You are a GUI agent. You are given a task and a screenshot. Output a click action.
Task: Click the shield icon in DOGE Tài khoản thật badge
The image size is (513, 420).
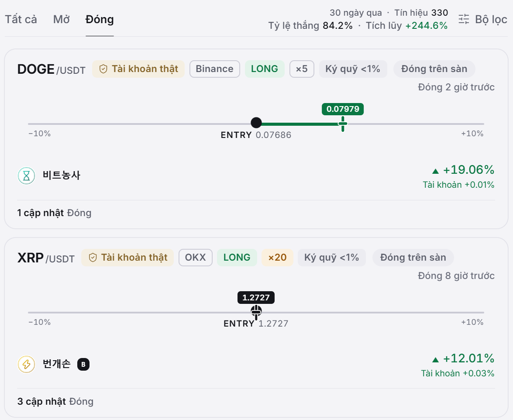(103, 69)
